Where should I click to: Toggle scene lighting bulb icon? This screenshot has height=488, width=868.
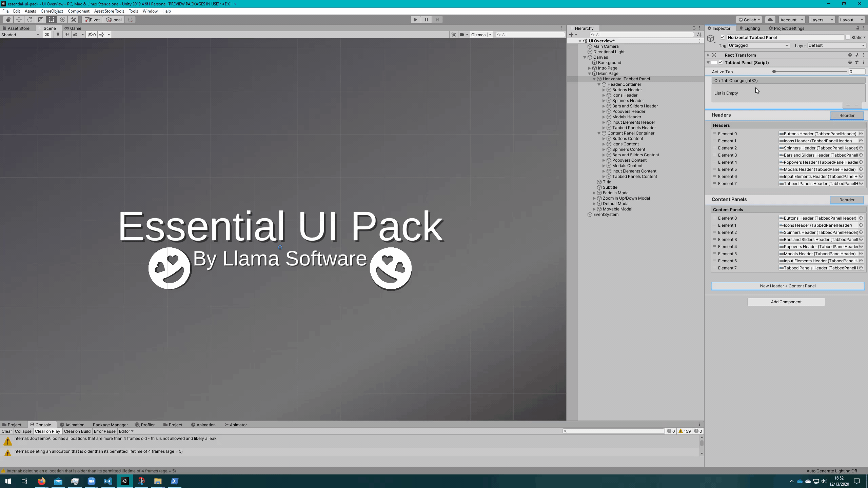pos(58,35)
